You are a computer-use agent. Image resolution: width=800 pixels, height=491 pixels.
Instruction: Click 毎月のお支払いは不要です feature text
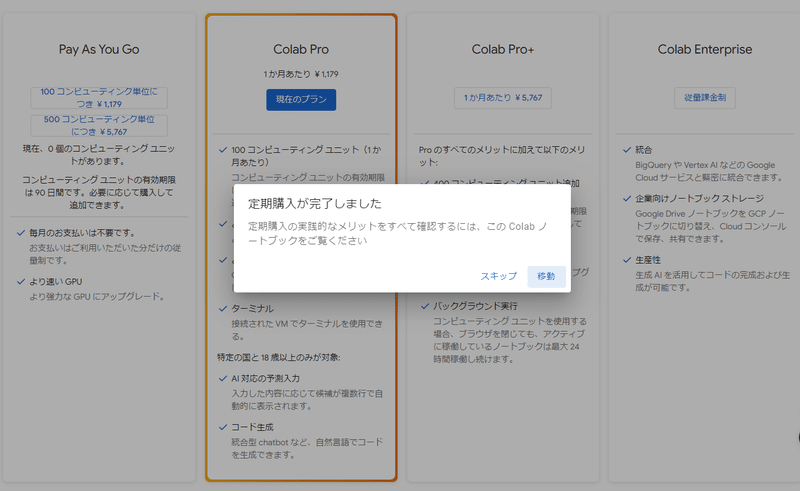[x=82, y=233]
